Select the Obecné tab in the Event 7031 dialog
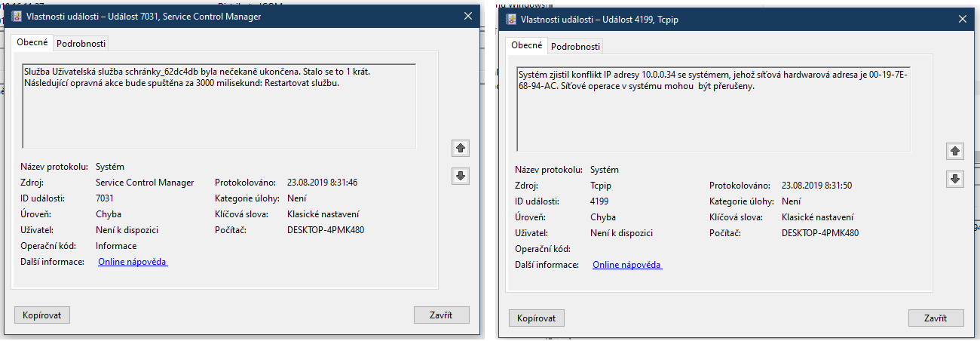980x341 pixels. (32, 42)
